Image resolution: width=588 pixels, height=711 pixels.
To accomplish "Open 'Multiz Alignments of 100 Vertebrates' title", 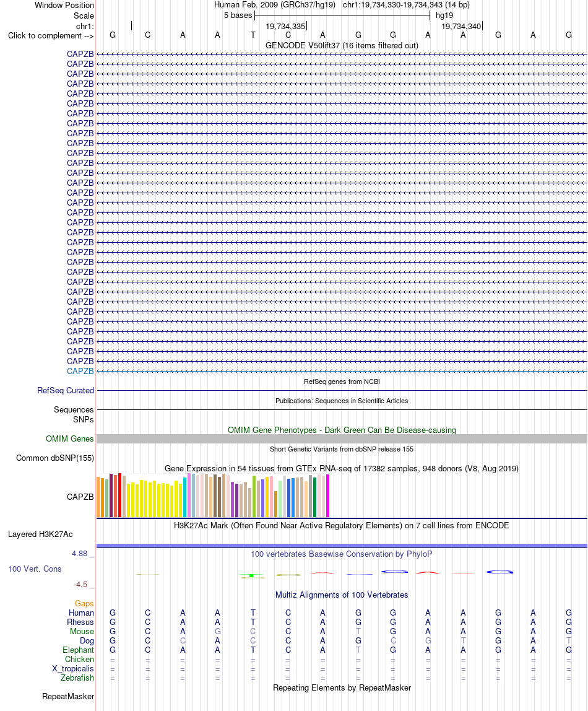I will (x=342, y=595).
